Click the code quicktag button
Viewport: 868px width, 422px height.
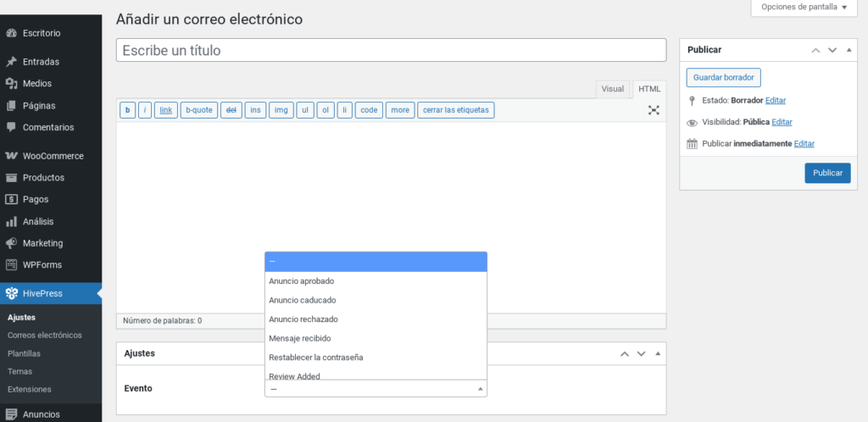coord(369,110)
